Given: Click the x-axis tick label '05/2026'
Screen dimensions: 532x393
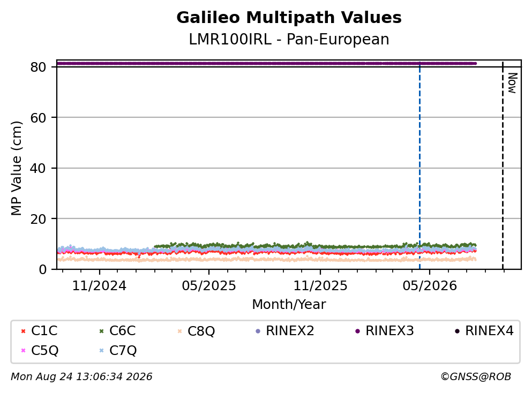Looking at the screenshot, I should coord(430,286).
